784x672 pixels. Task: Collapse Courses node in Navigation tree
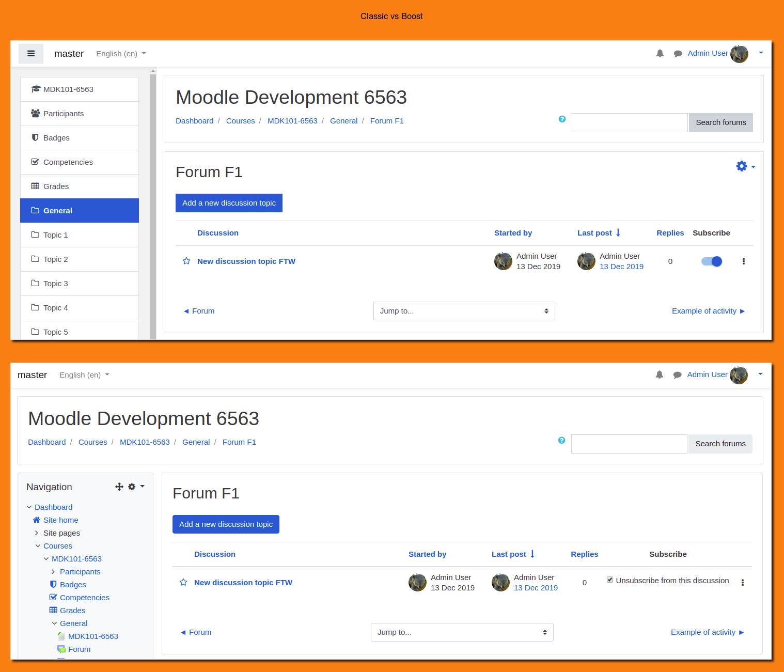tap(38, 546)
